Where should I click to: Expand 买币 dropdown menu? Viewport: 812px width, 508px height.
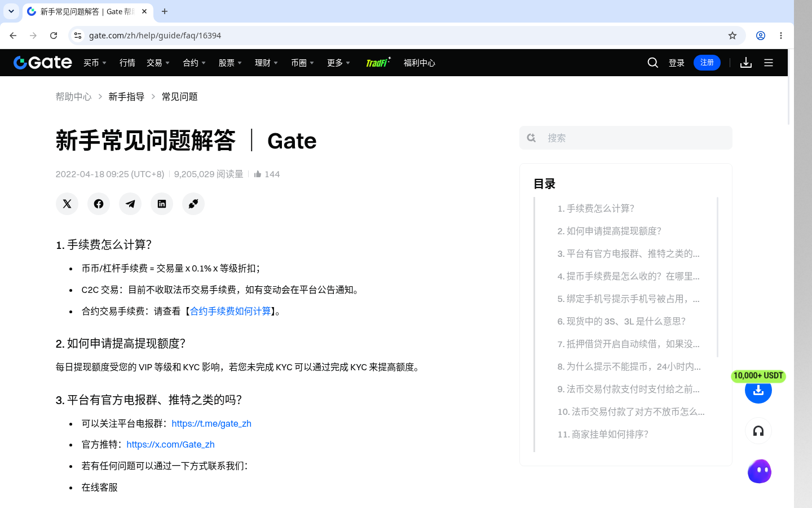point(95,63)
